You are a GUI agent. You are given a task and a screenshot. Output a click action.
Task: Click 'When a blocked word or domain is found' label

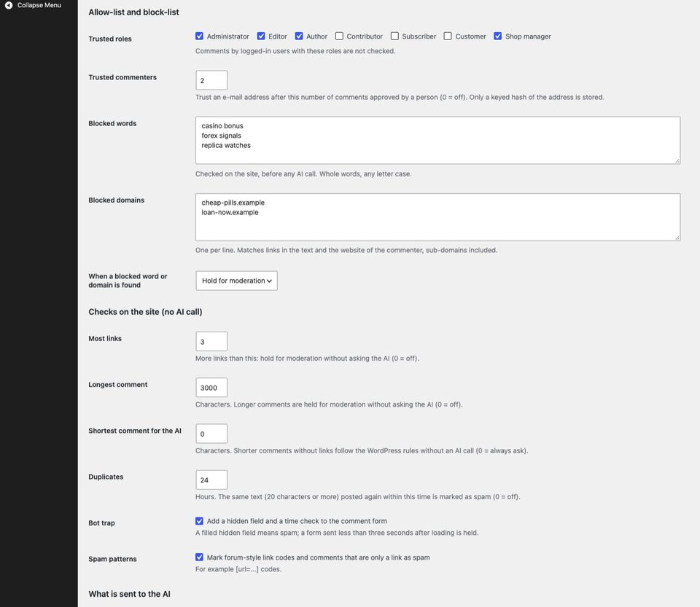tap(128, 281)
